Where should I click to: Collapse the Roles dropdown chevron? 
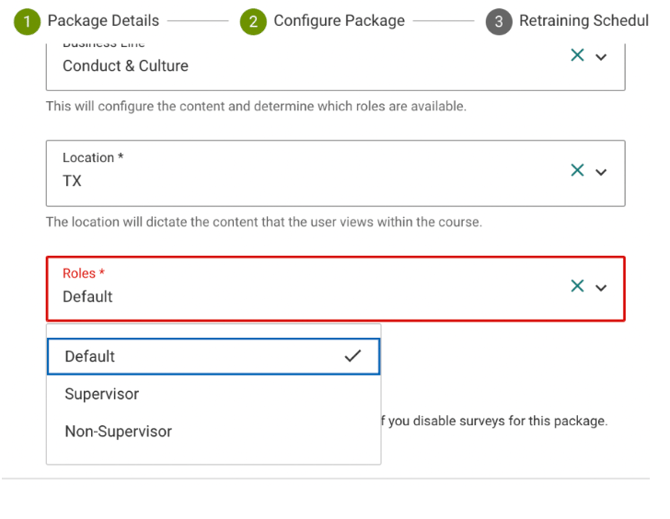601,288
